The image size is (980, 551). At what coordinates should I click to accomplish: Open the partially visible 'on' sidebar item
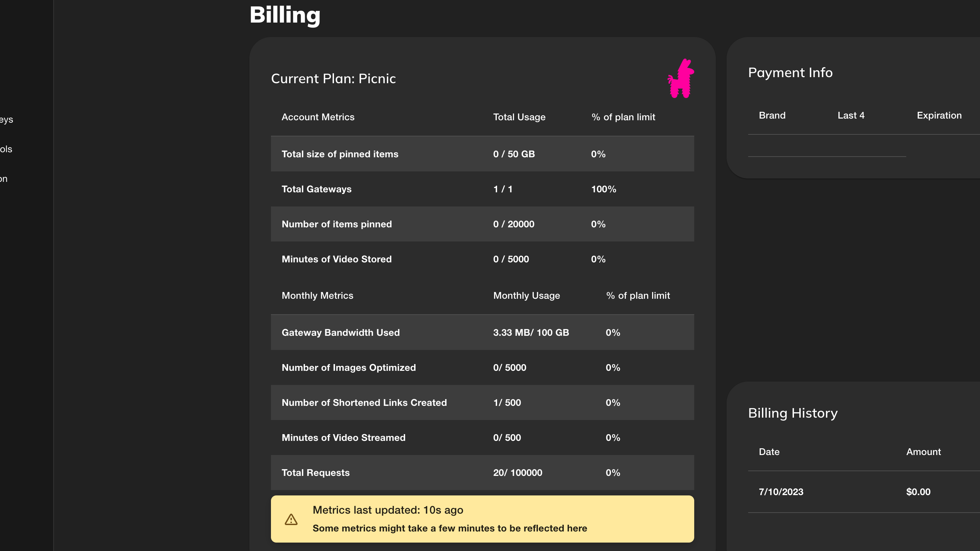pyautogui.click(x=4, y=179)
